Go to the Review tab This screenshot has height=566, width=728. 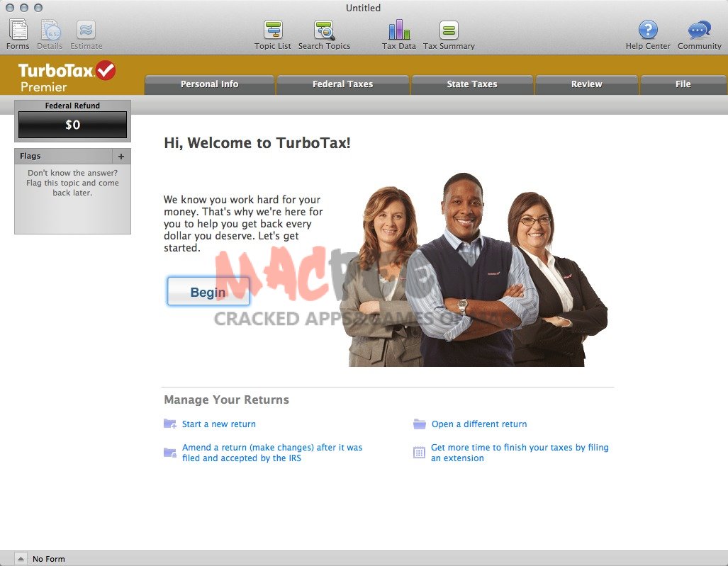(x=587, y=84)
